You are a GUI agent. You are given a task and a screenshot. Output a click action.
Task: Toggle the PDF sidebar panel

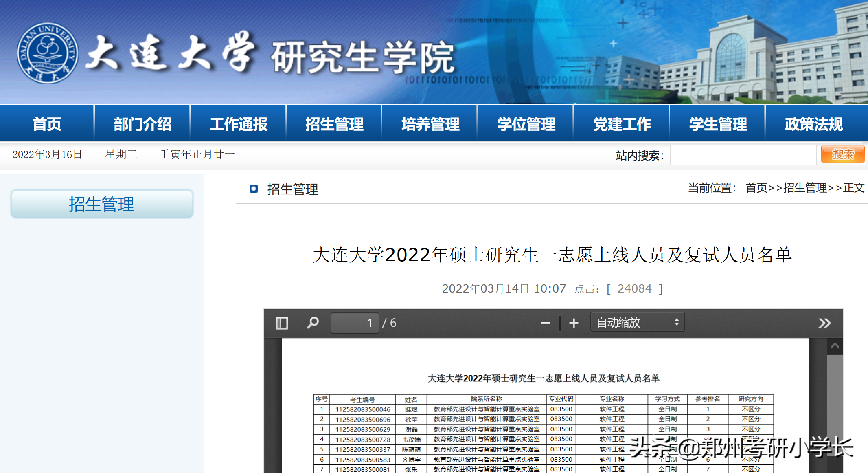(282, 323)
